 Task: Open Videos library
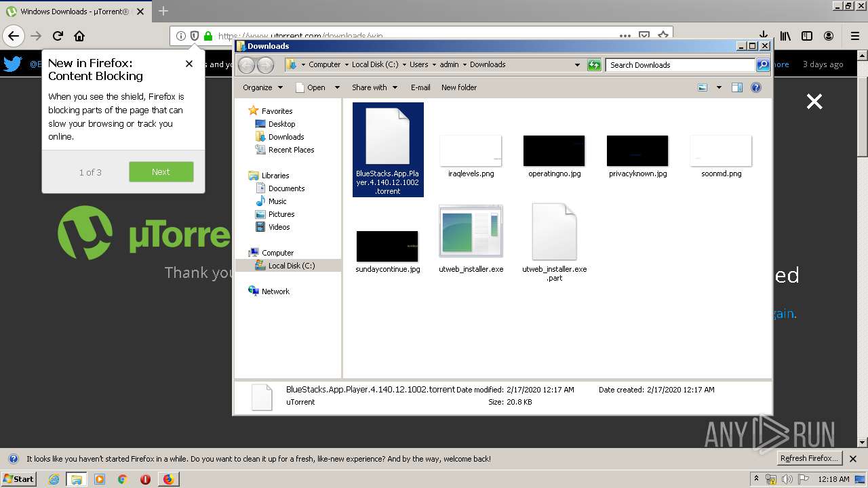pyautogui.click(x=279, y=227)
